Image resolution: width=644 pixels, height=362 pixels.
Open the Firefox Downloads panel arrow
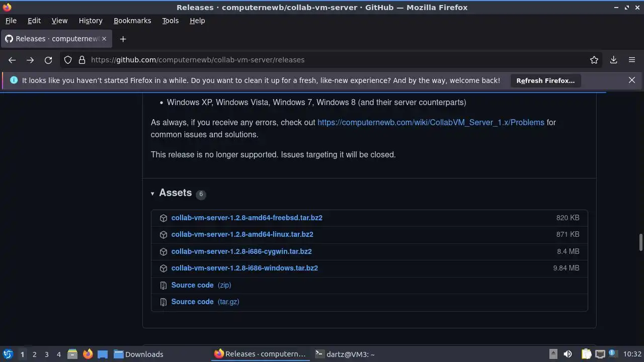click(613, 60)
